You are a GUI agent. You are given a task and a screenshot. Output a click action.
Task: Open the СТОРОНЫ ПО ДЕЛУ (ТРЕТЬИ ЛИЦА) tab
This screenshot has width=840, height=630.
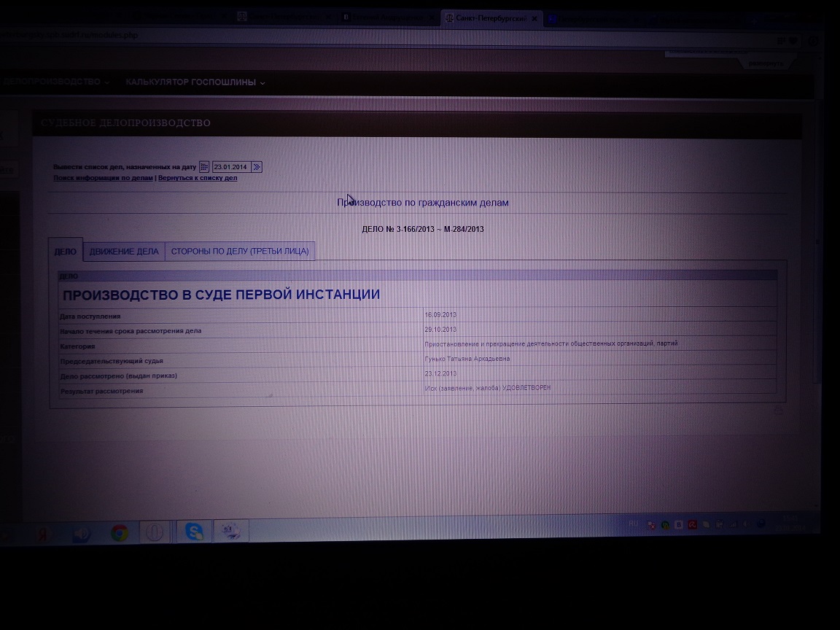click(240, 252)
